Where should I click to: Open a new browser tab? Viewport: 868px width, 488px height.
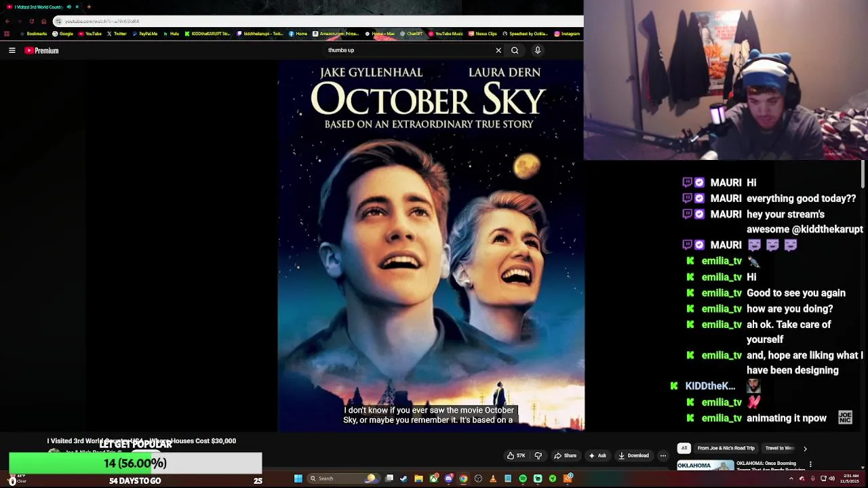tap(89, 7)
